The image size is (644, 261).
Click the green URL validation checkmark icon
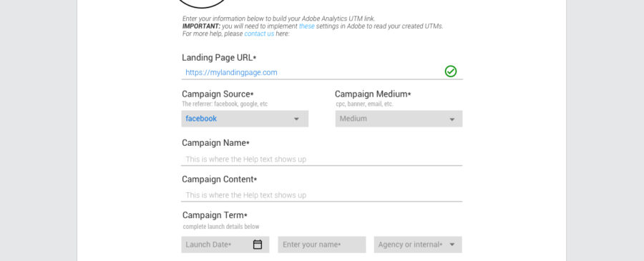point(451,72)
